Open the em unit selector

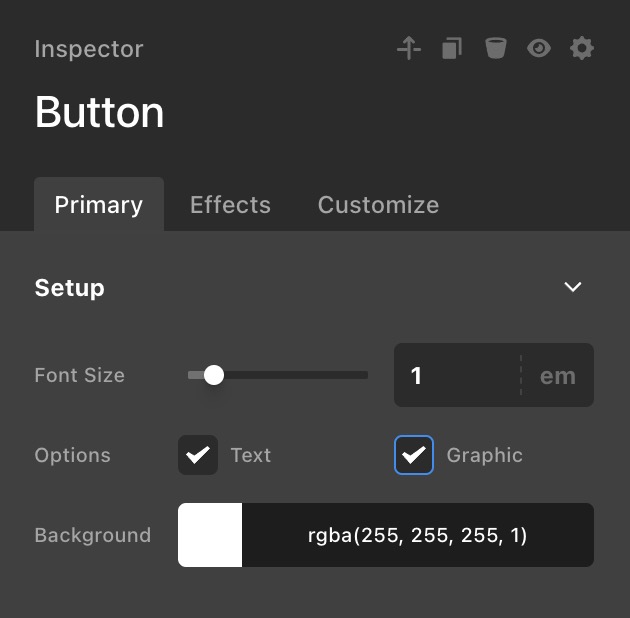click(x=558, y=375)
